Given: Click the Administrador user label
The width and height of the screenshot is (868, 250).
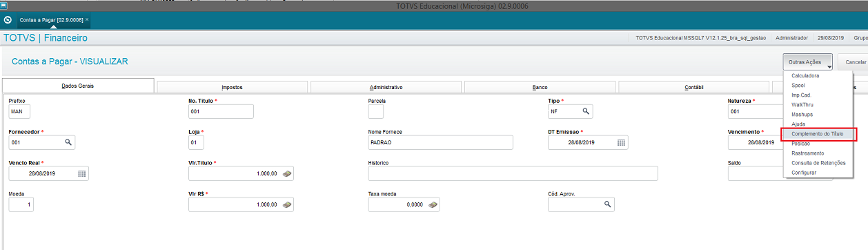Looking at the screenshot, I should (792, 38).
